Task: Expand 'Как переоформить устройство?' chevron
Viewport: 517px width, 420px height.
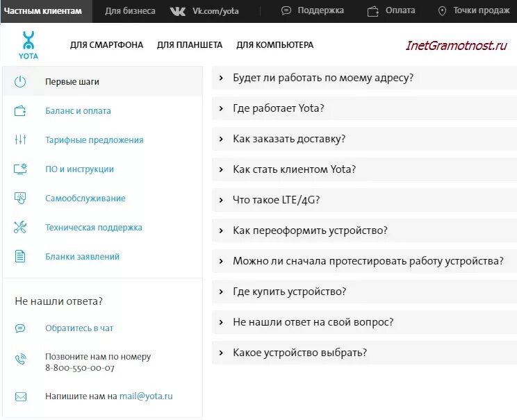Action: click(221, 230)
